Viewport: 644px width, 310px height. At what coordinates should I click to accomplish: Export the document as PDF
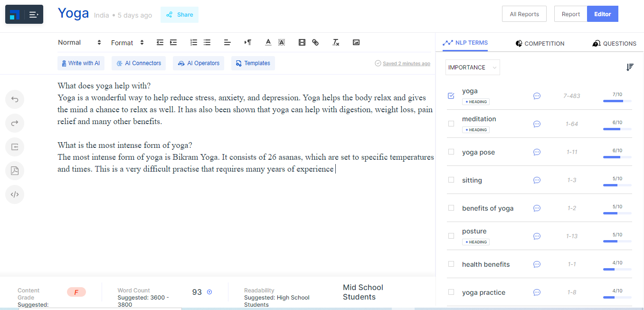pyautogui.click(x=15, y=171)
